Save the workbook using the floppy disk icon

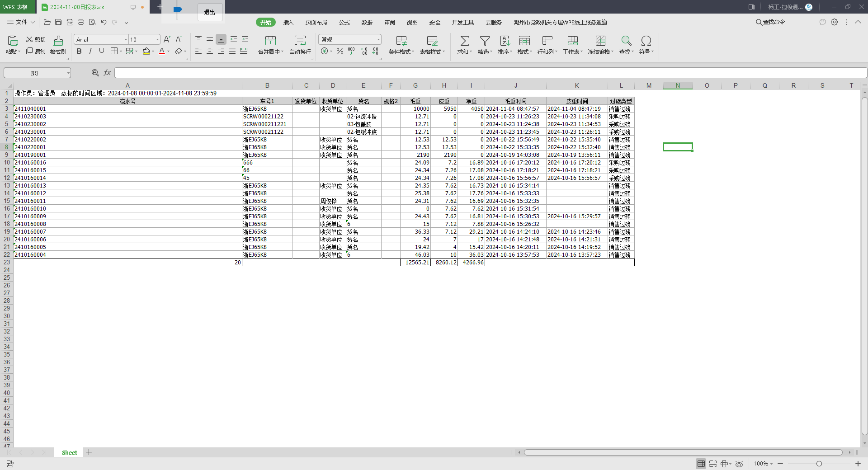[58, 22]
